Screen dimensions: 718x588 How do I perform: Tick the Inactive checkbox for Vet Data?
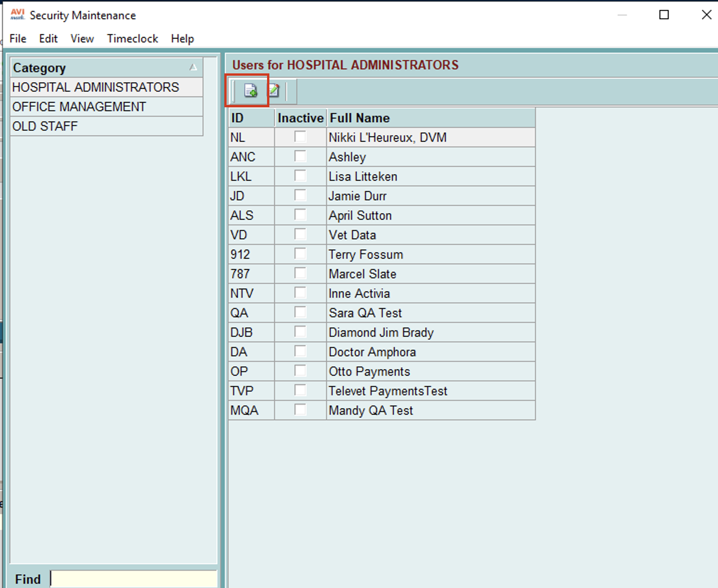pyautogui.click(x=300, y=235)
